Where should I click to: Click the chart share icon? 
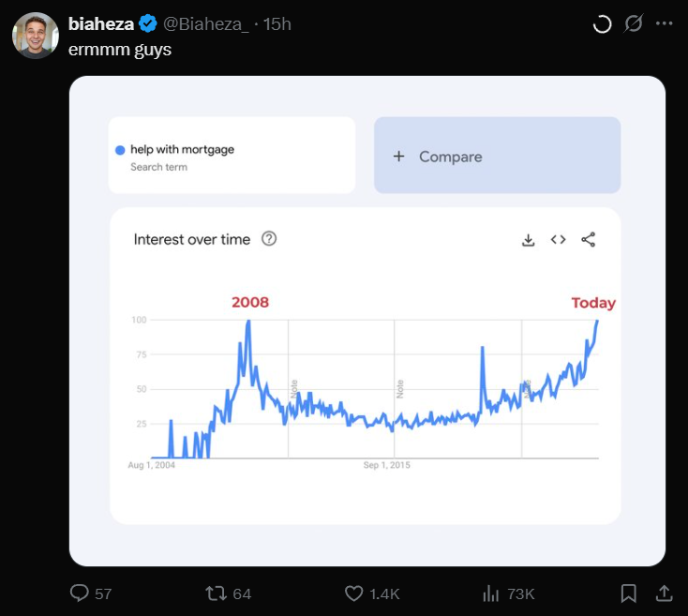coord(589,240)
